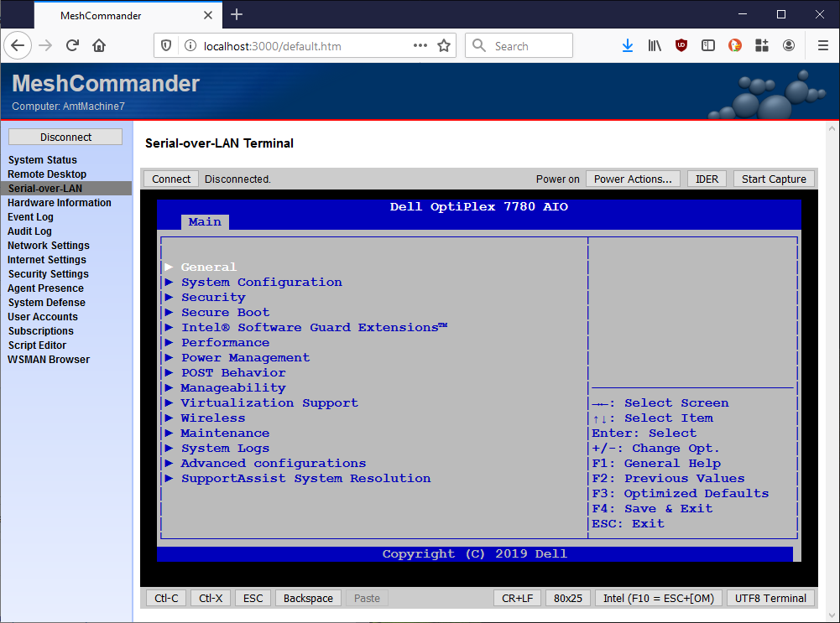Send Ctl-C to the terminal
The width and height of the screenshot is (840, 623).
point(166,598)
